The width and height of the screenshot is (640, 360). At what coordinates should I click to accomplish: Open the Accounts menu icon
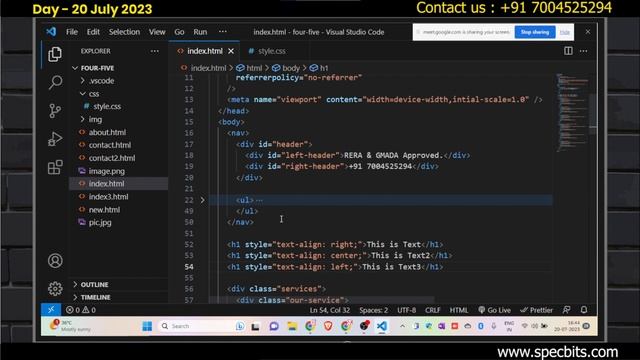pyautogui.click(x=55, y=260)
